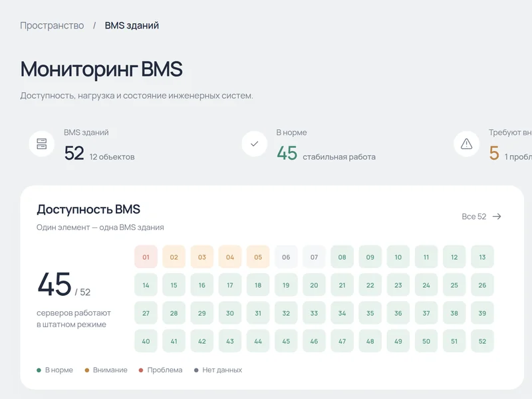This screenshot has height=399, width=532.
Task: Open BMS tile 49
Action: tap(398, 341)
